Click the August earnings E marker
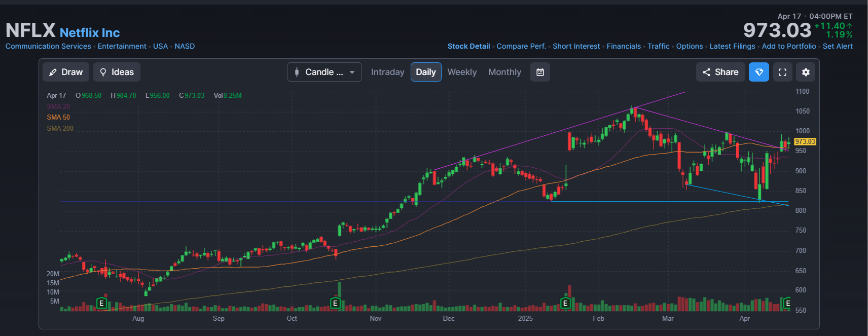Image resolution: width=868 pixels, height=336 pixels. (x=101, y=303)
